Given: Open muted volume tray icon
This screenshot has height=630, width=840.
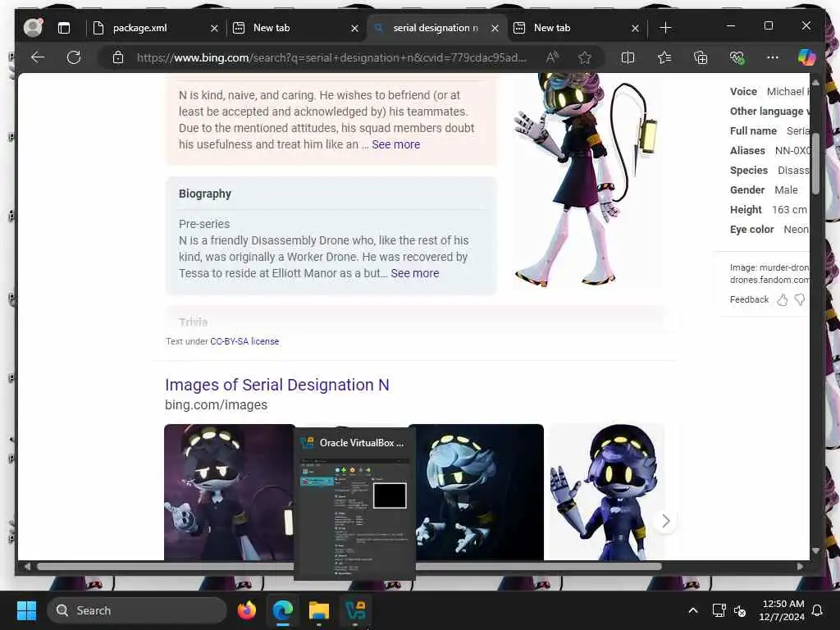Looking at the screenshot, I should pos(740,610).
